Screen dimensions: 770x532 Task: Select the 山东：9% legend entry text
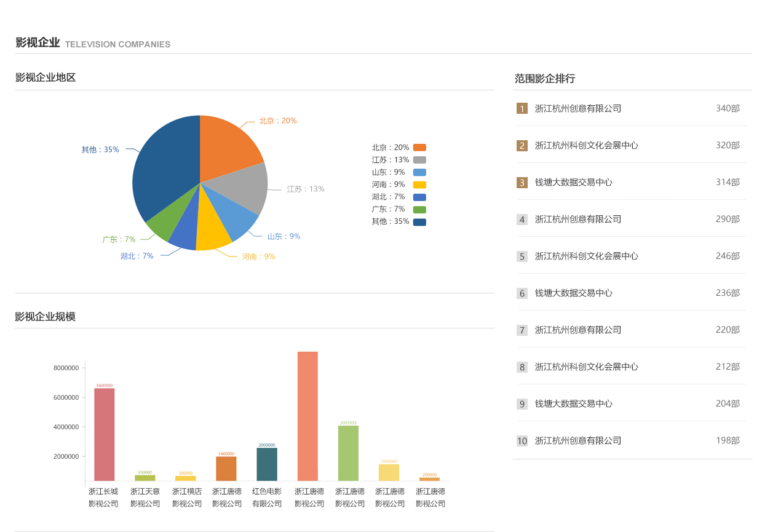click(x=388, y=172)
